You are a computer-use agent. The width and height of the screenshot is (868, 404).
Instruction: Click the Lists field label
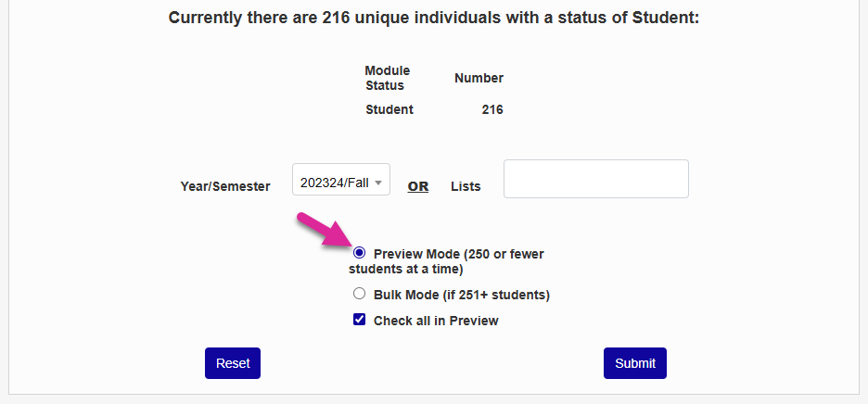[466, 186]
